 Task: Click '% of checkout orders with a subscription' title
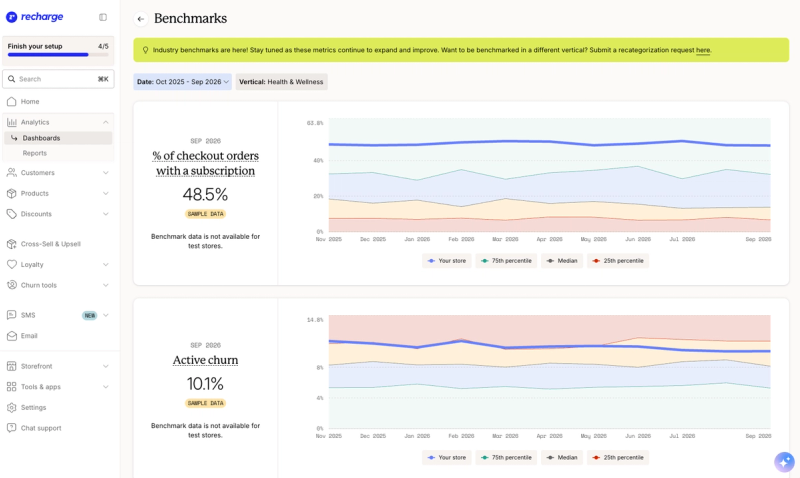click(205, 163)
